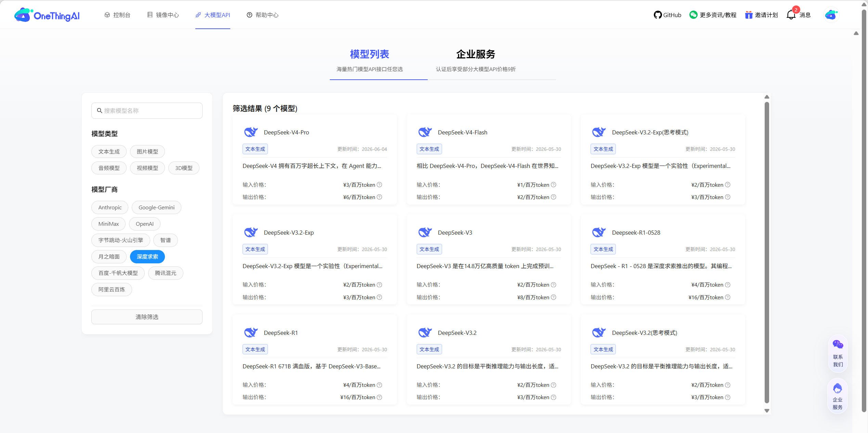Image resolution: width=868 pixels, height=433 pixels.
Task: Click the help icon beside Deepseek-R1-0528 output price
Action: (x=728, y=297)
